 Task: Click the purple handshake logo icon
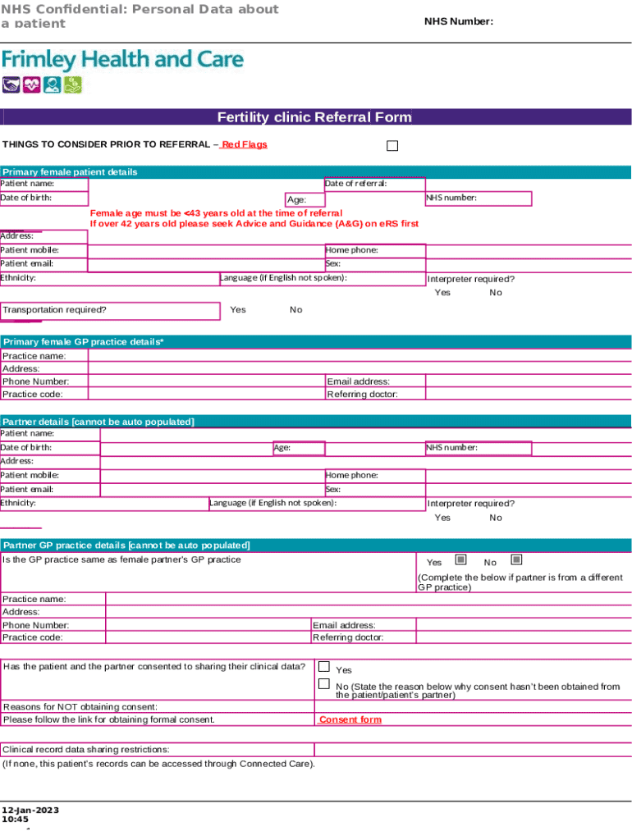coord(11,84)
